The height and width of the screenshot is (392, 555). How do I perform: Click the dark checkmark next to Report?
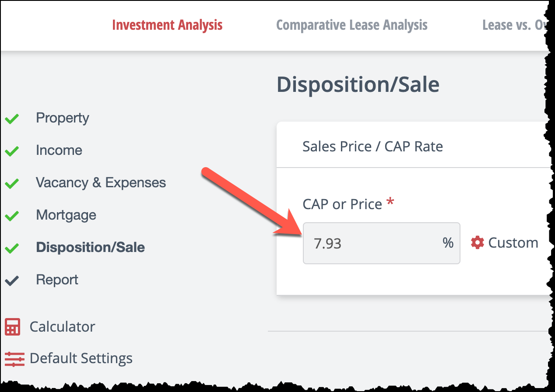tap(12, 280)
